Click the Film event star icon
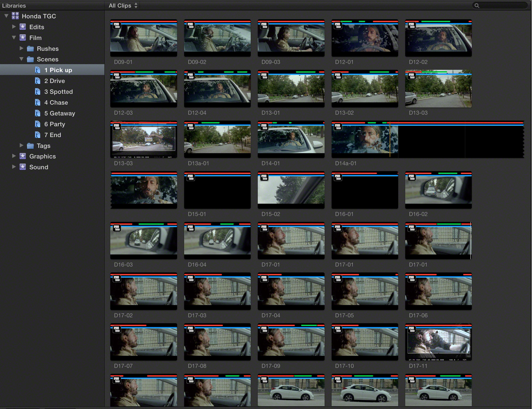This screenshot has height=409, width=532. point(23,38)
